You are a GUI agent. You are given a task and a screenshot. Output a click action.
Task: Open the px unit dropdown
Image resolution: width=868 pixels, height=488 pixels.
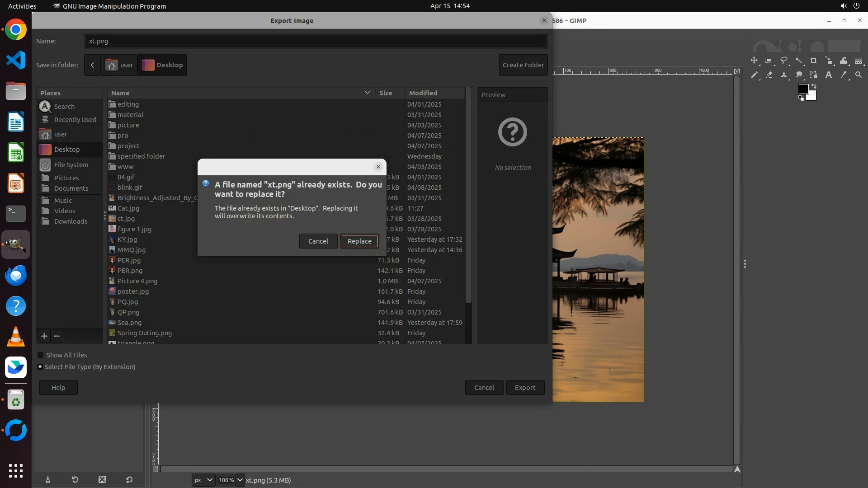tap(203, 480)
